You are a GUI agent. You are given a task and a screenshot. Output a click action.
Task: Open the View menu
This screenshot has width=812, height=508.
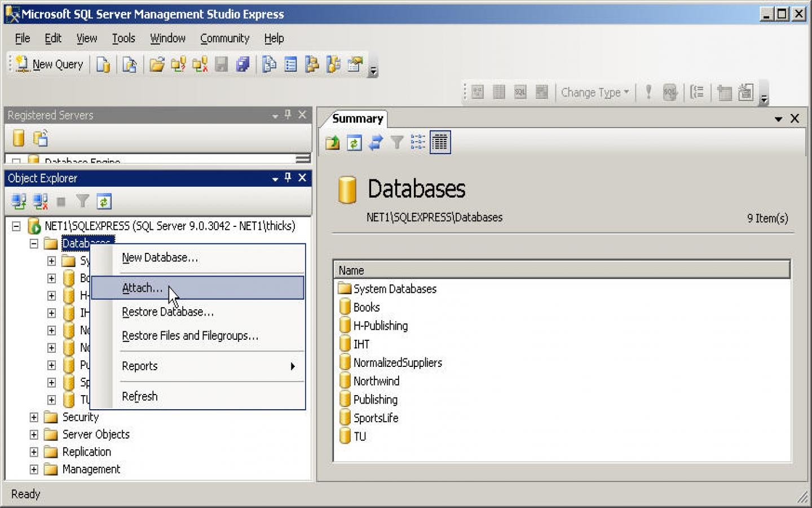click(86, 38)
